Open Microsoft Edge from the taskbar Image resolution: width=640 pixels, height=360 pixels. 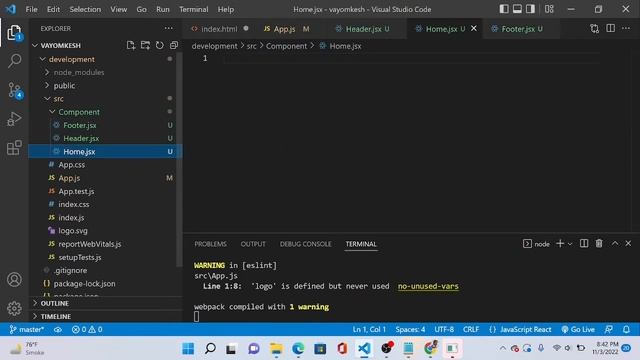pos(298,349)
